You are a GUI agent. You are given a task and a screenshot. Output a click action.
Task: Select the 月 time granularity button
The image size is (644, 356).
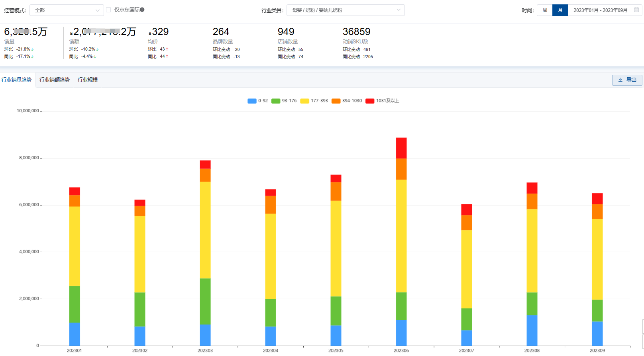[560, 10]
